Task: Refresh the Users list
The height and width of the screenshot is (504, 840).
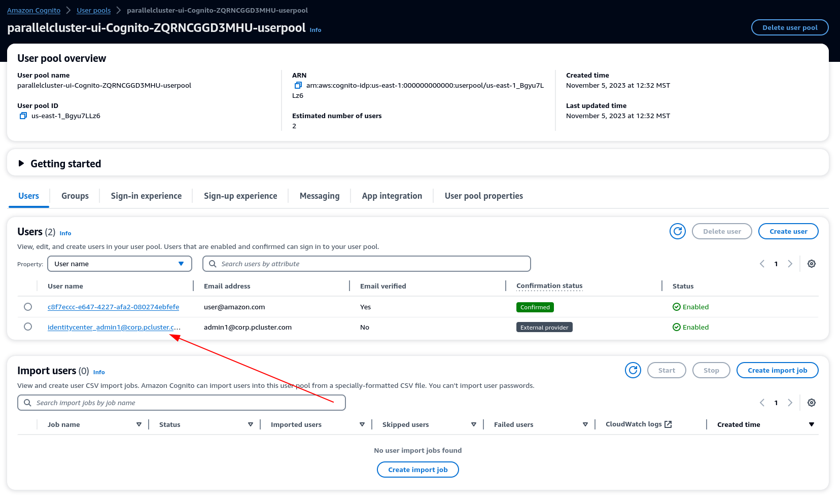Action: click(x=677, y=231)
